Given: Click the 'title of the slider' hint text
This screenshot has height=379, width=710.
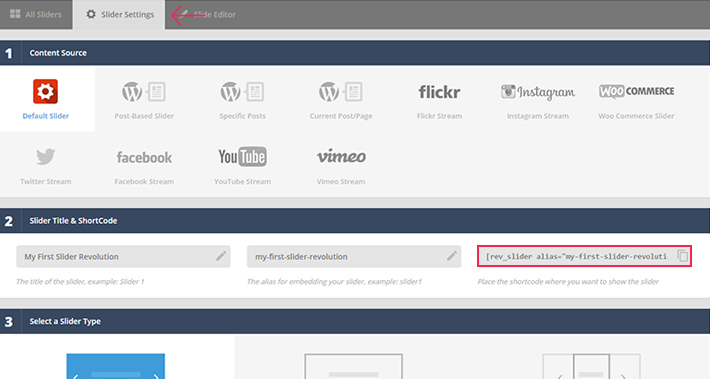Looking at the screenshot, I should click(80, 282).
